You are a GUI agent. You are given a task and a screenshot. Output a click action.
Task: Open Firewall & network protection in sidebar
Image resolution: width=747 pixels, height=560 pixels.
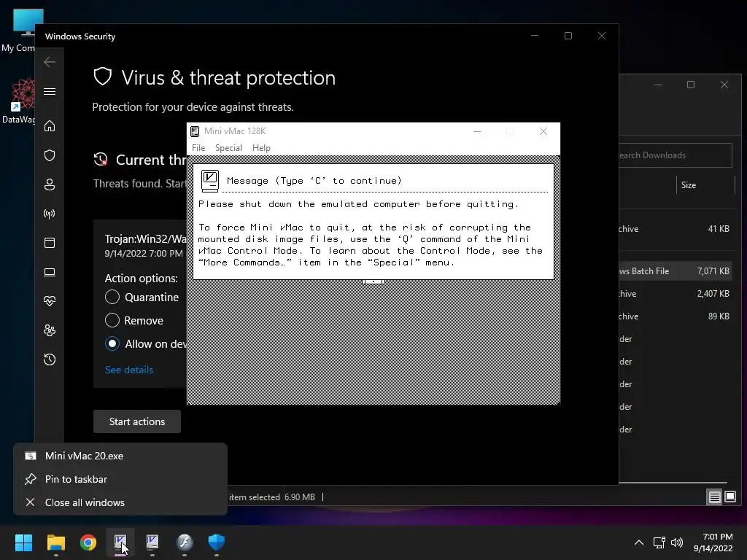[x=50, y=214]
